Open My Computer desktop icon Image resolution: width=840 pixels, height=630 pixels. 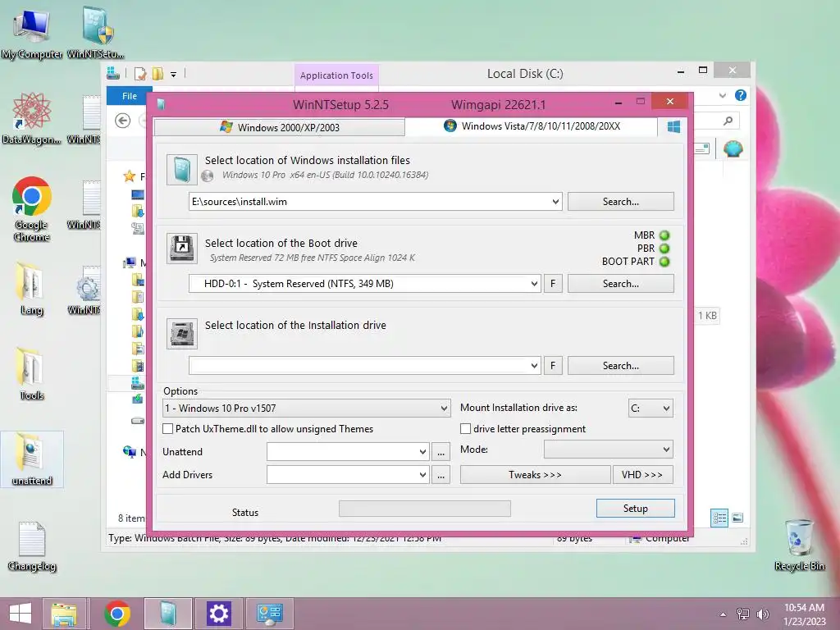[31, 34]
